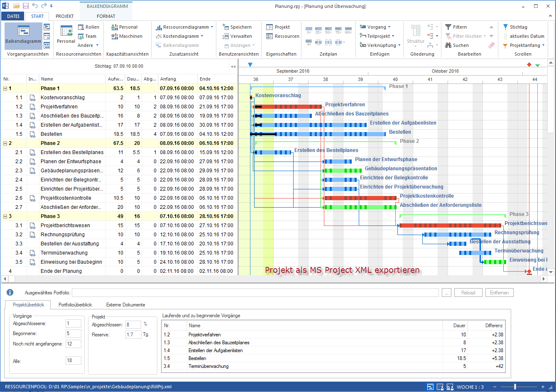Collapse table pane with << button
The height and width of the screenshot is (392, 556).
[233, 66]
